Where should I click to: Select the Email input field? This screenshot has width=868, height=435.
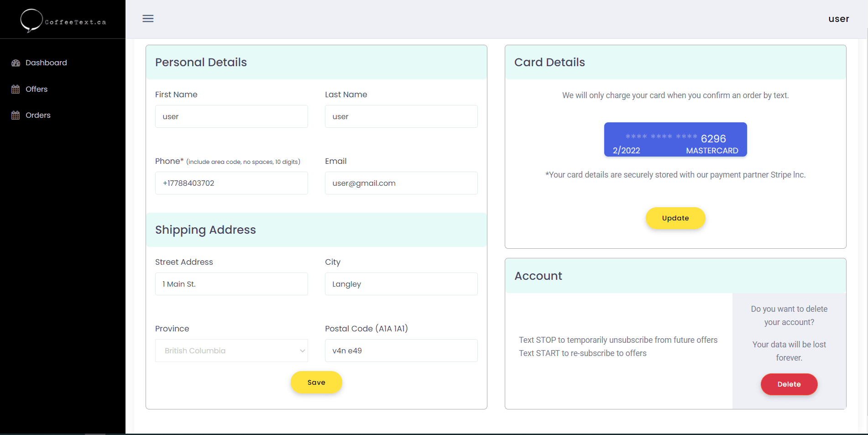click(x=401, y=183)
